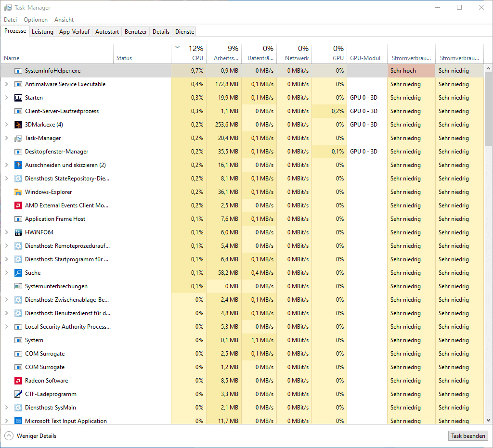Click the AMD External Events red icon
The width and height of the screenshot is (493, 448).
pos(18,205)
